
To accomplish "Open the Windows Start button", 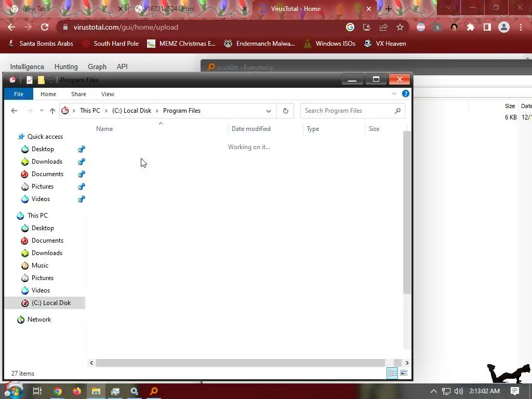I will pos(14,391).
